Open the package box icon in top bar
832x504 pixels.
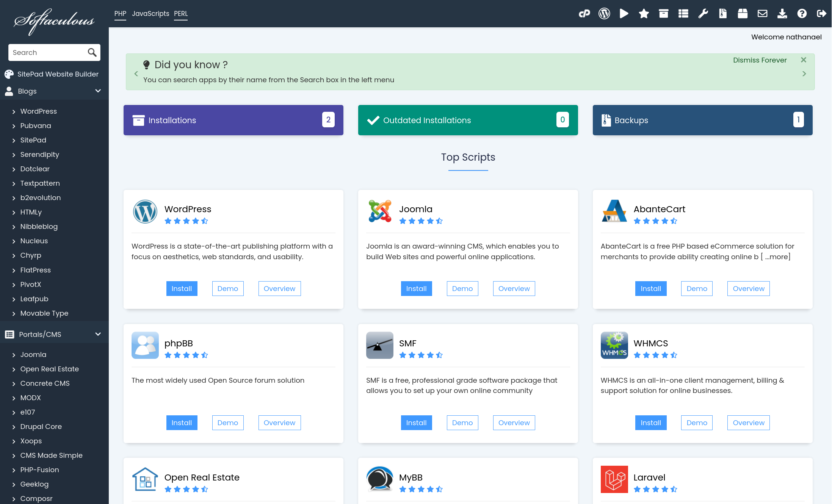pos(743,14)
